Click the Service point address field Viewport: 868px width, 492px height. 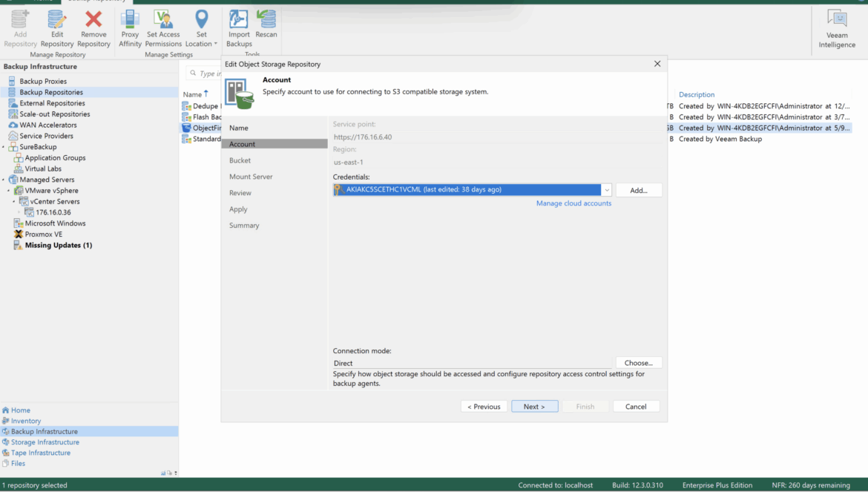click(x=497, y=137)
